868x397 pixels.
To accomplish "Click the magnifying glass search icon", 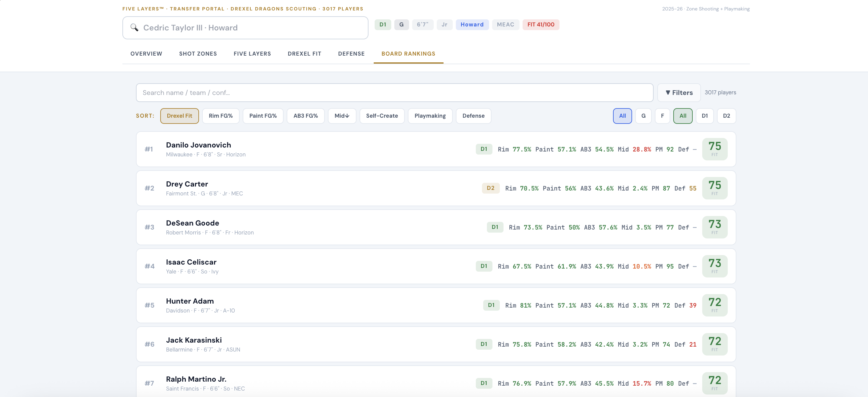I will (x=134, y=28).
